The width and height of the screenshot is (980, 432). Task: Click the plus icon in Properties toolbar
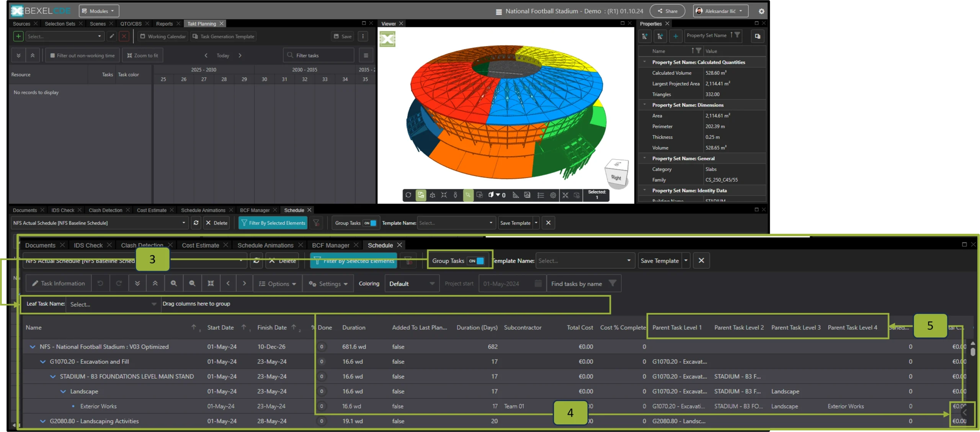pos(675,36)
